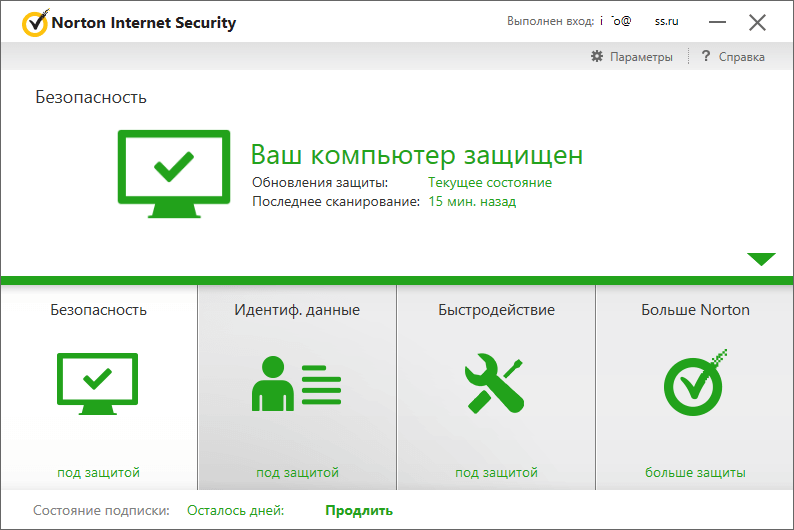Click the 'Безопасность' section heading at the top
Screen dimensions: 794x530
91,97
